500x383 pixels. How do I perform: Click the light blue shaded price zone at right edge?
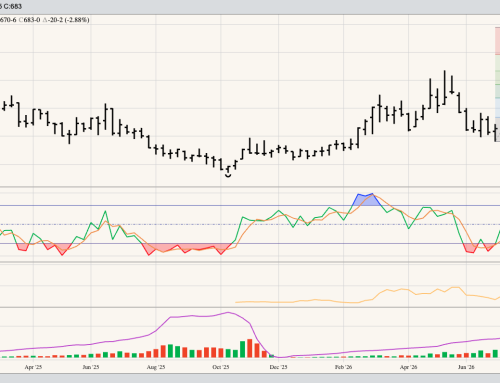497,108
